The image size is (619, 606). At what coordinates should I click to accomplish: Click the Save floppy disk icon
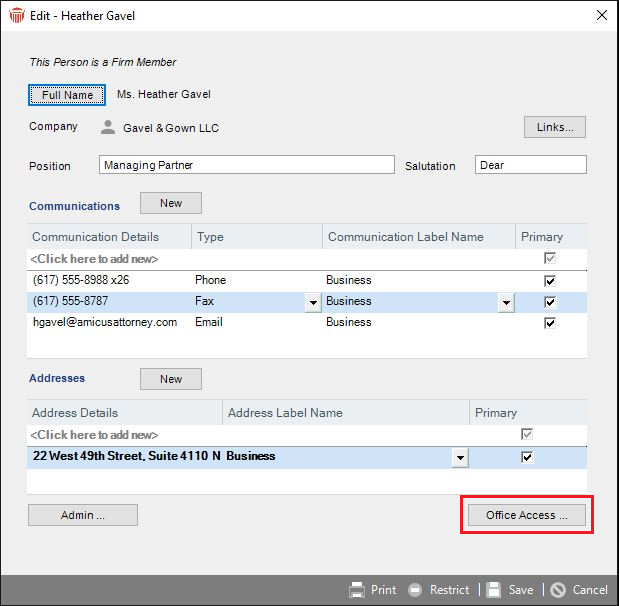[493, 590]
